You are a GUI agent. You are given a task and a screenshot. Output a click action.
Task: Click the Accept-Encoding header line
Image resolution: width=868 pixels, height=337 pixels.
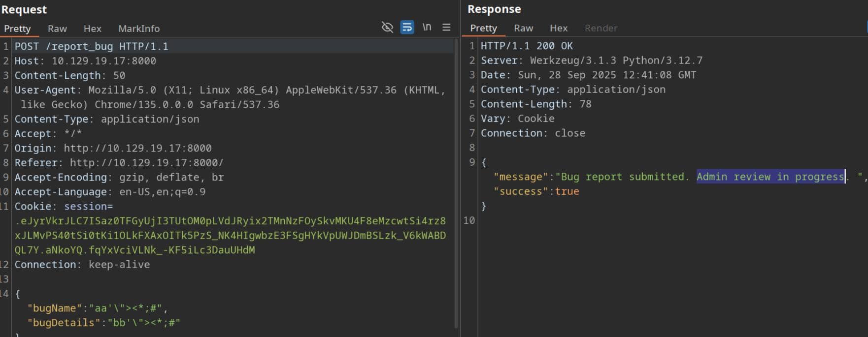click(119, 177)
